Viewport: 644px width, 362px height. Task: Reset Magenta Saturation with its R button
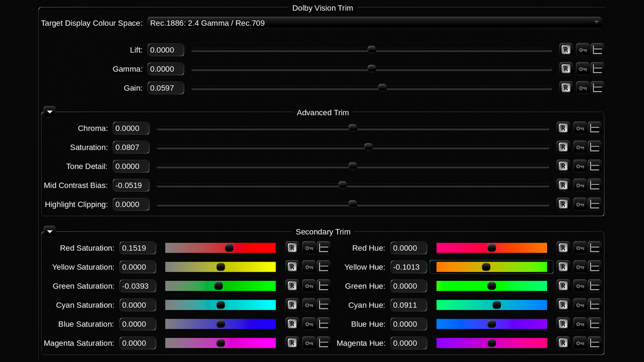(x=292, y=343)
